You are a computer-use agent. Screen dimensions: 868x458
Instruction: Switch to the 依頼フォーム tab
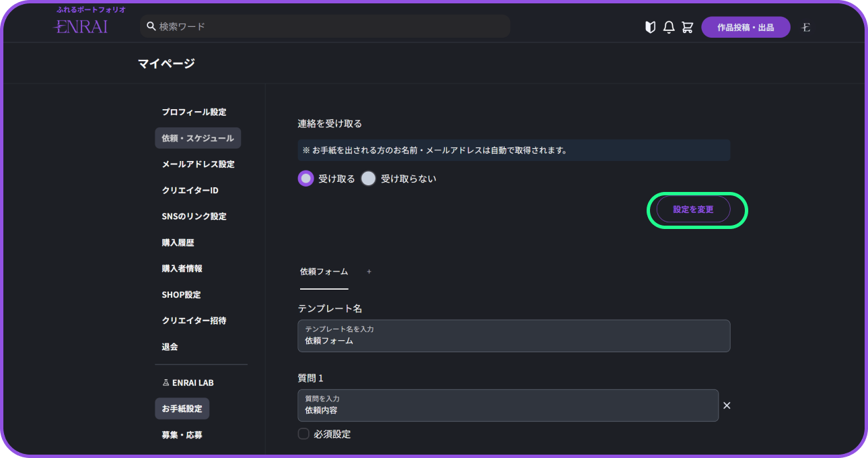(324, 271)
